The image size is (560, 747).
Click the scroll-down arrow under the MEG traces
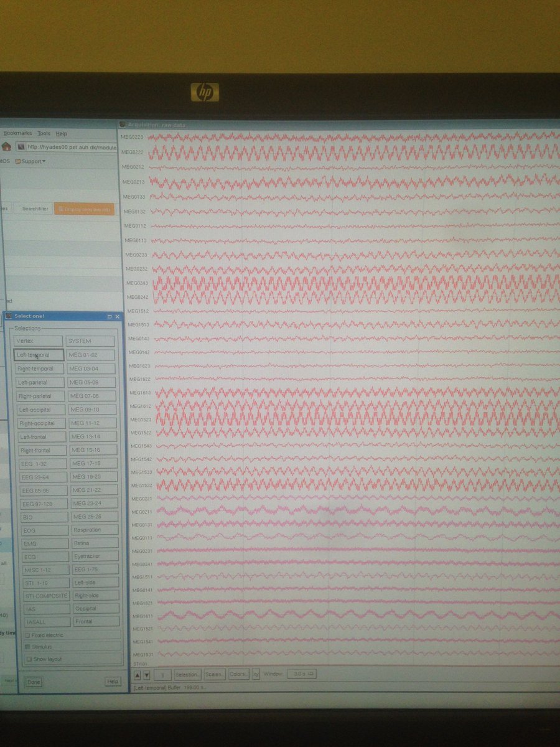[x=147, y=675]
